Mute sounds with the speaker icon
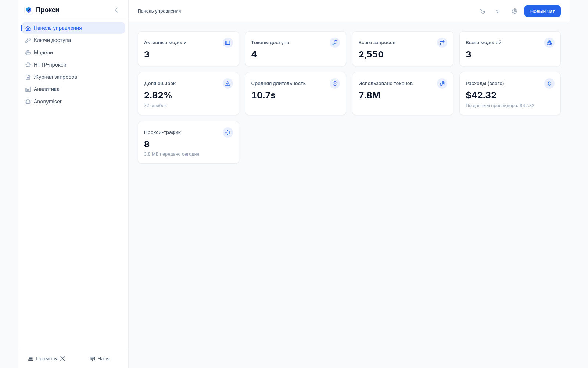 coord(498,11)
